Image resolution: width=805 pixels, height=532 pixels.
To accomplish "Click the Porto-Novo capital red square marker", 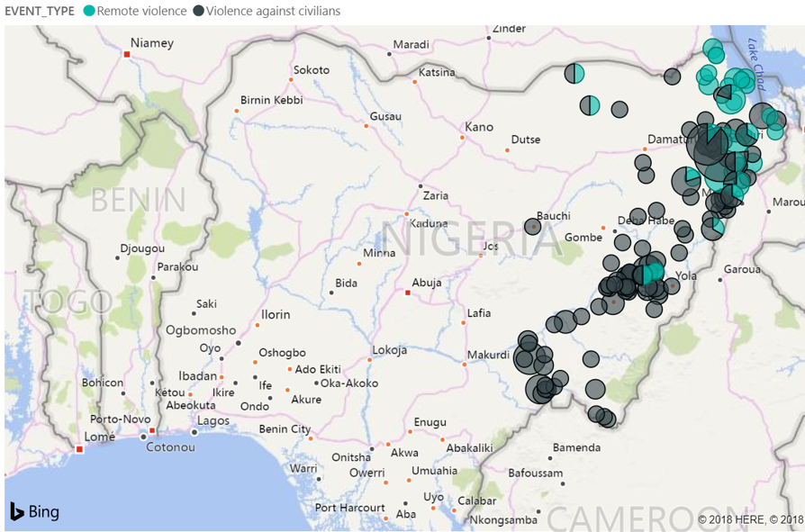I will [x=152, y=431].
